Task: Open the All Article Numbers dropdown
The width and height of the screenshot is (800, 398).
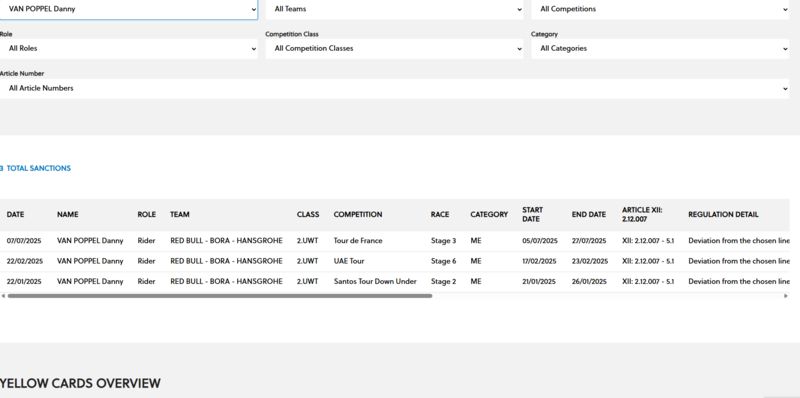Action: tap(394, 89)
